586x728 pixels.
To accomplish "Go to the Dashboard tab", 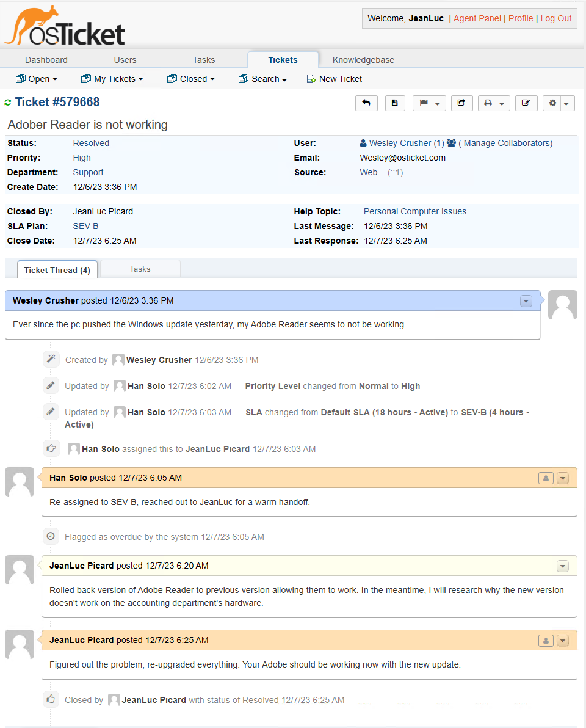I will click(46, 60).
